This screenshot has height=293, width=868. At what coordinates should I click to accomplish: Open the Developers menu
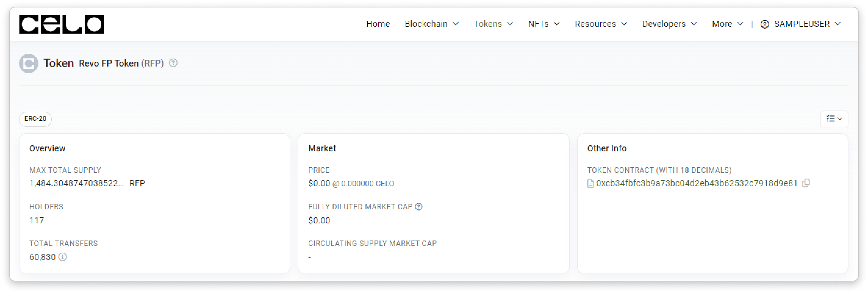tap(669, 24)
